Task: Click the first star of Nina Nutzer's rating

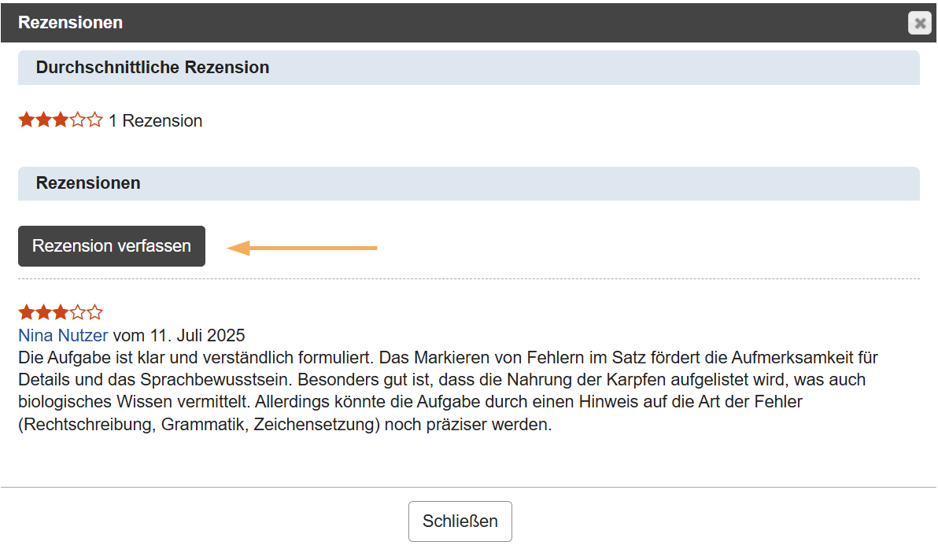Action: (x=26, y=312)
